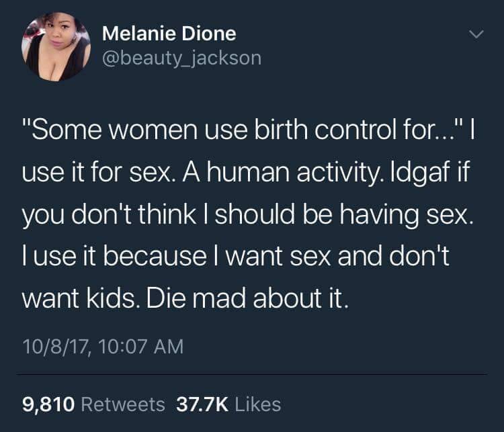504x432 pixels.
Task: Click the line starting "you don't think"
Action: pos(248,215)
